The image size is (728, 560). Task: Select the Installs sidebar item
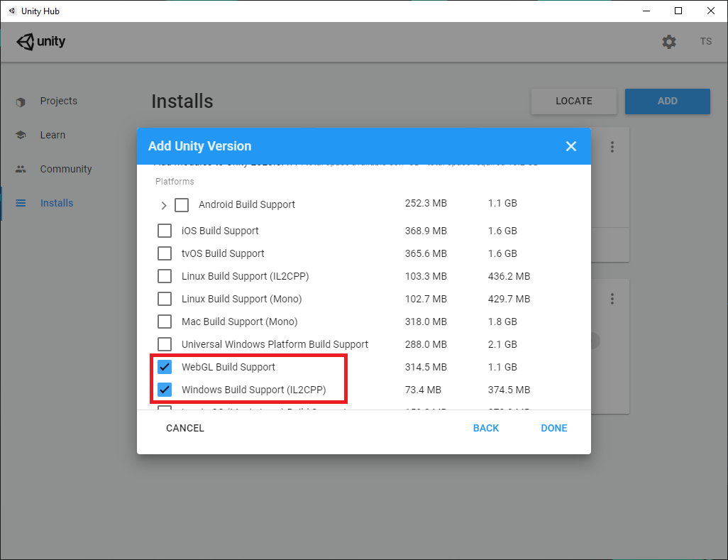click(x=57, y=203)
